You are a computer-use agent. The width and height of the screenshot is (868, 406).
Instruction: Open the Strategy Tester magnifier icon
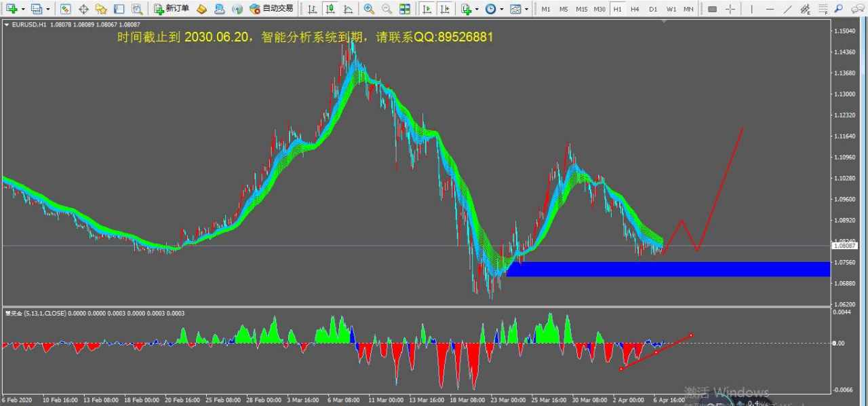click(x=136, y=9)
